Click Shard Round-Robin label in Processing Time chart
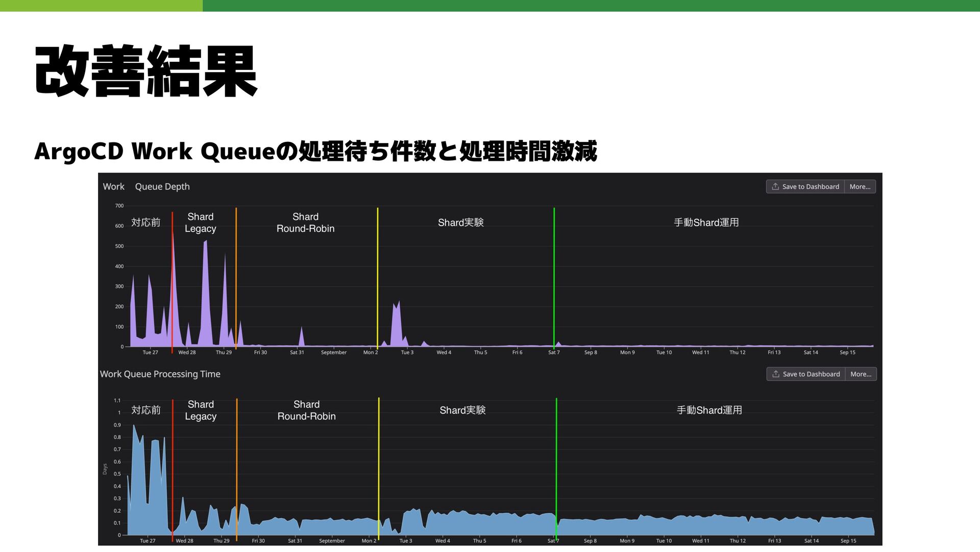 [307, 410]
